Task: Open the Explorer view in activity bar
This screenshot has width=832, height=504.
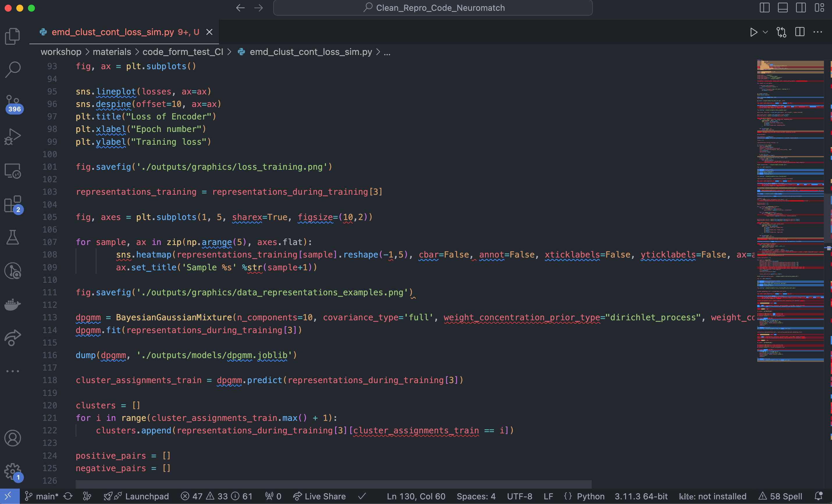Action: coord(13,36)
